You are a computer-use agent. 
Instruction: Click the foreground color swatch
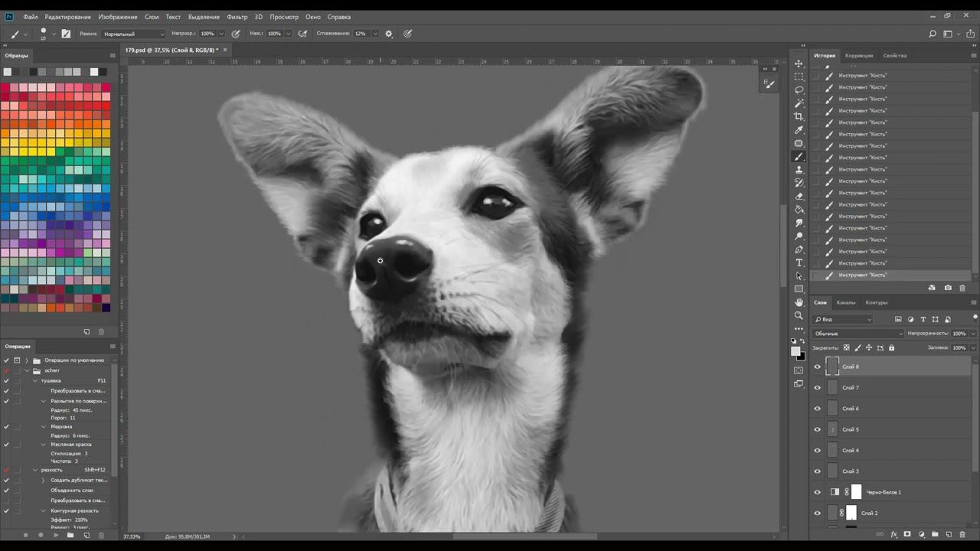click(795, 350)
